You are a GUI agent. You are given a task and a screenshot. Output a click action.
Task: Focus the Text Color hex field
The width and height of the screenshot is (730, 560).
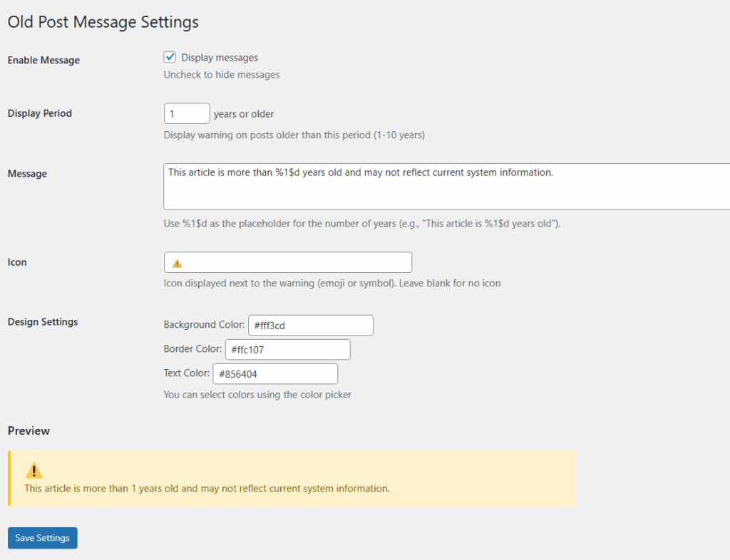coord(274,374)
